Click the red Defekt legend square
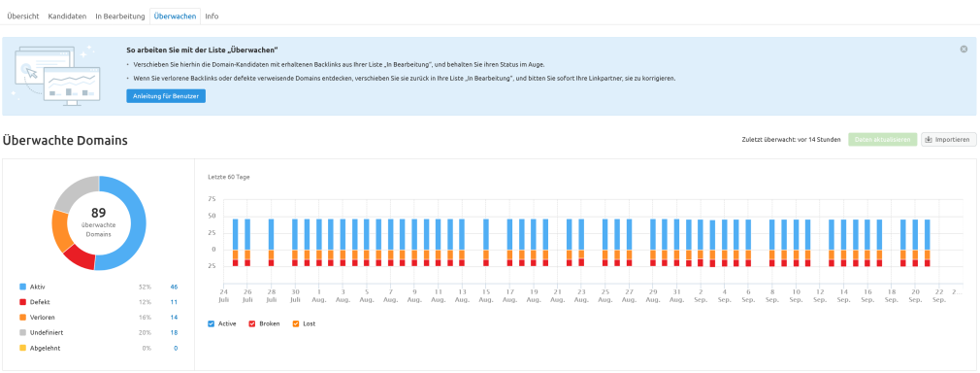 point(23,302)
